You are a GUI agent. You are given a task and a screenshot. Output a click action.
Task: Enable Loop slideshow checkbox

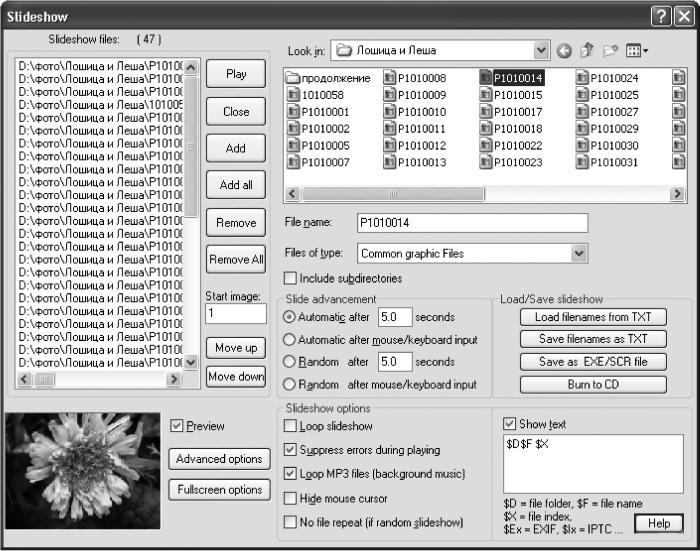pyautogui.click(x=290, y=426)
